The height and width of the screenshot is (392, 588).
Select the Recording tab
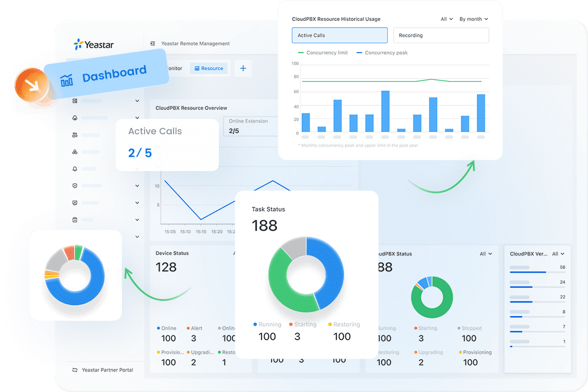441,35
